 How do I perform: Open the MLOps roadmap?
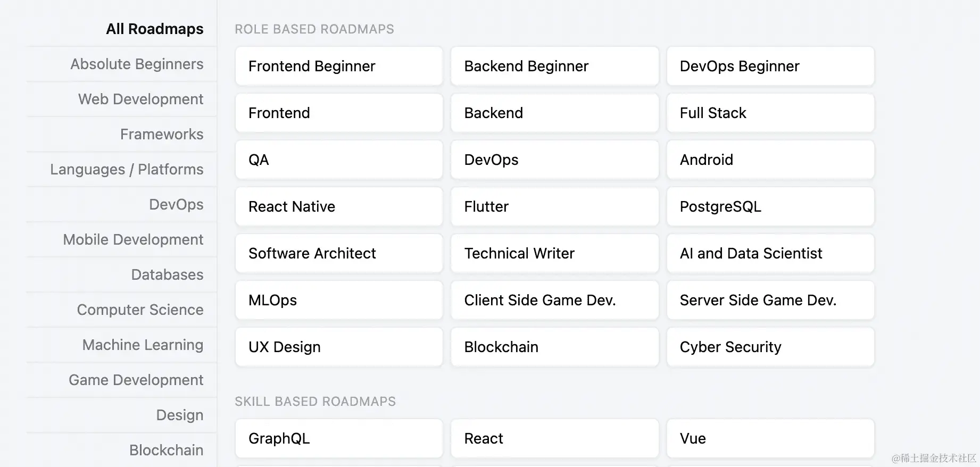tap(339, 300)
